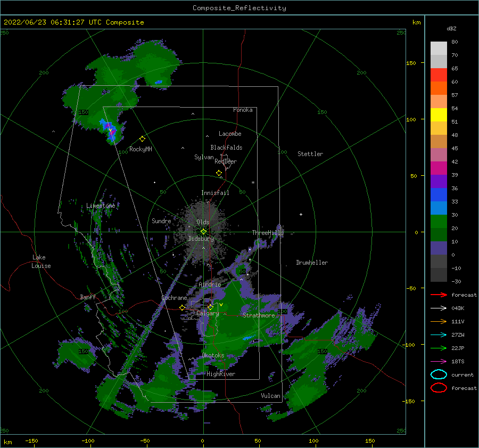The height and width of the screenshot is (448, 479).
Task: Click the orange 57-60 dBZ color swatch
Action: coord(439,88)
